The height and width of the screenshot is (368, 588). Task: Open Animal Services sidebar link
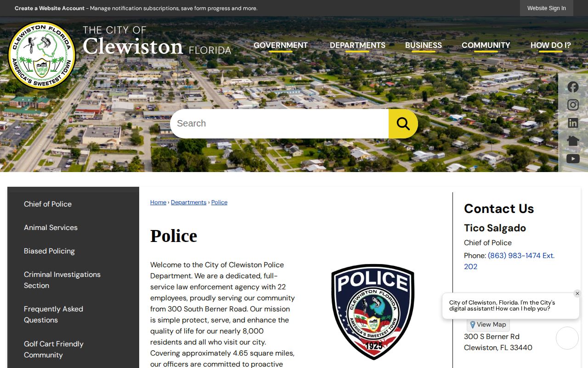51,228
